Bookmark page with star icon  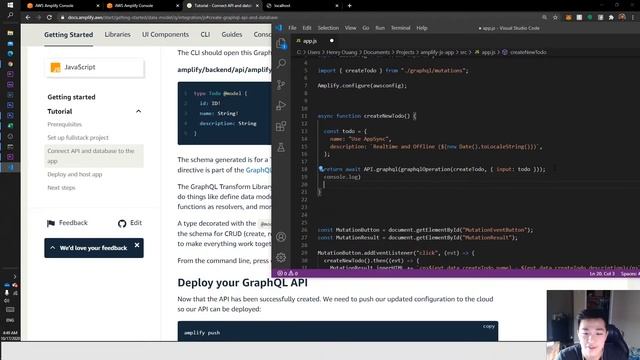(x=556, y=18)
